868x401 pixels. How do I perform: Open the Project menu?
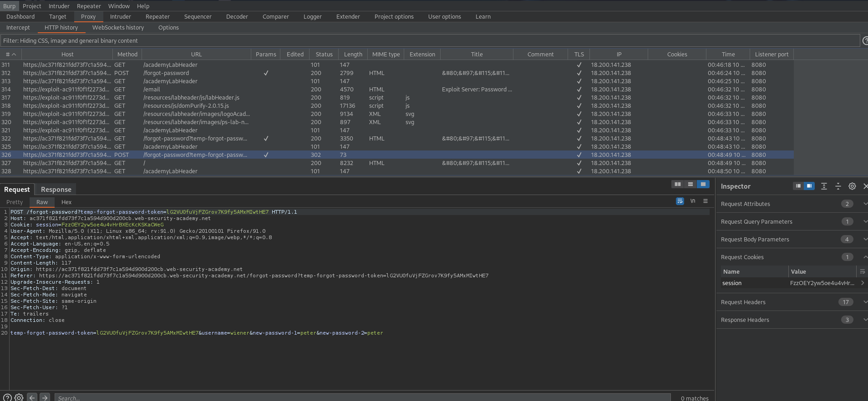[x=32, y=6]
